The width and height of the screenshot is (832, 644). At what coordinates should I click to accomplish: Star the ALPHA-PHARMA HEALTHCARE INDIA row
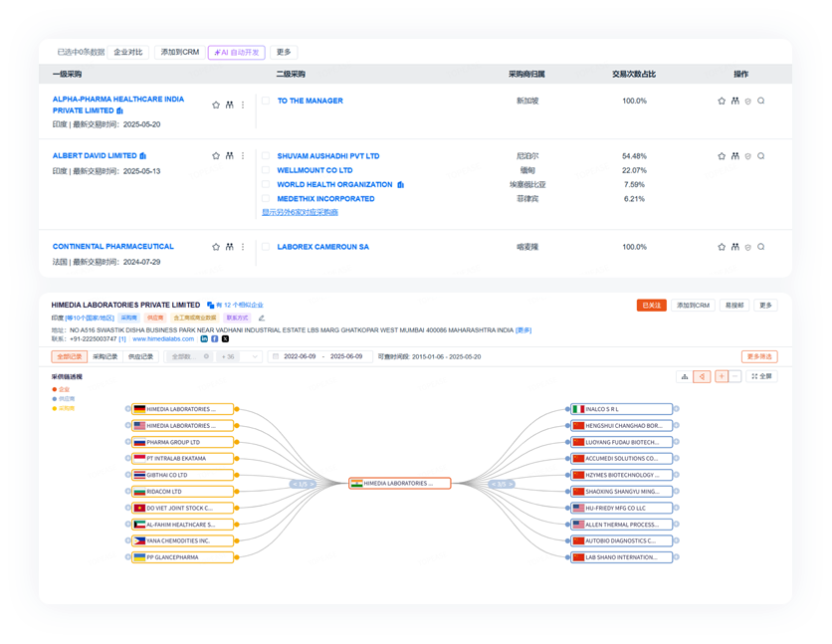(216, 105)
